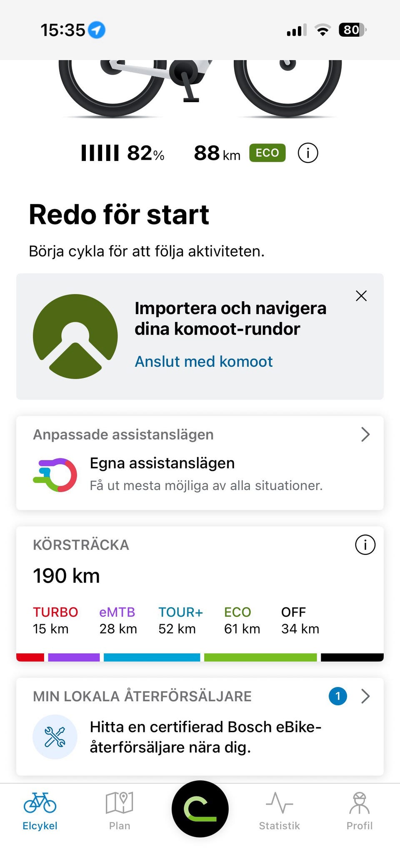
Task: Tap the green ECO mode badge
Action: pos(267,153)
